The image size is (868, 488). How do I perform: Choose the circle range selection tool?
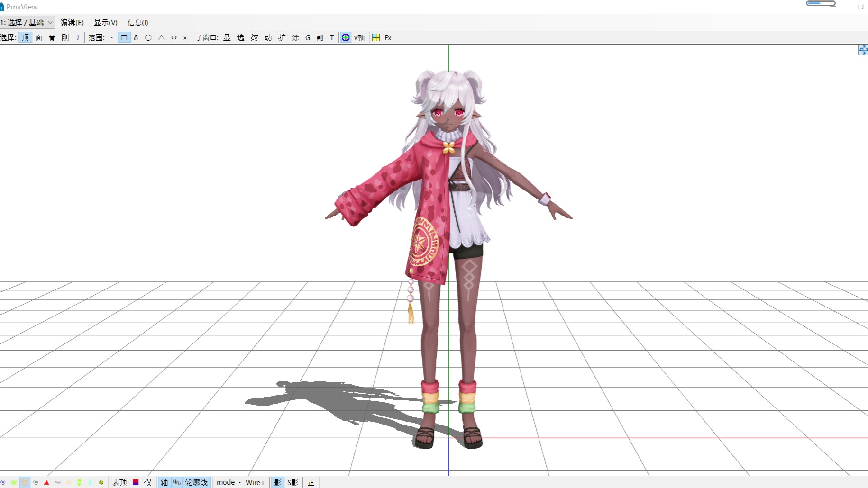coord(148,37)
